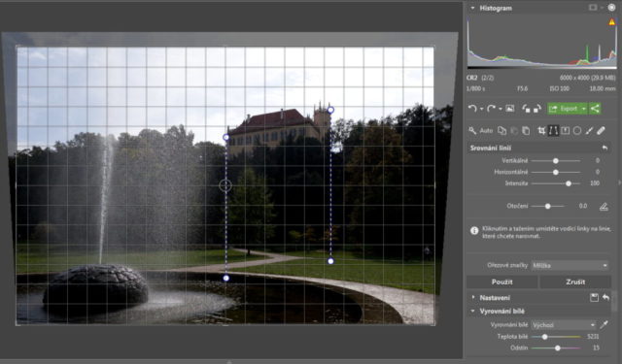Click the Intenzita slider handle

(569, 183)
